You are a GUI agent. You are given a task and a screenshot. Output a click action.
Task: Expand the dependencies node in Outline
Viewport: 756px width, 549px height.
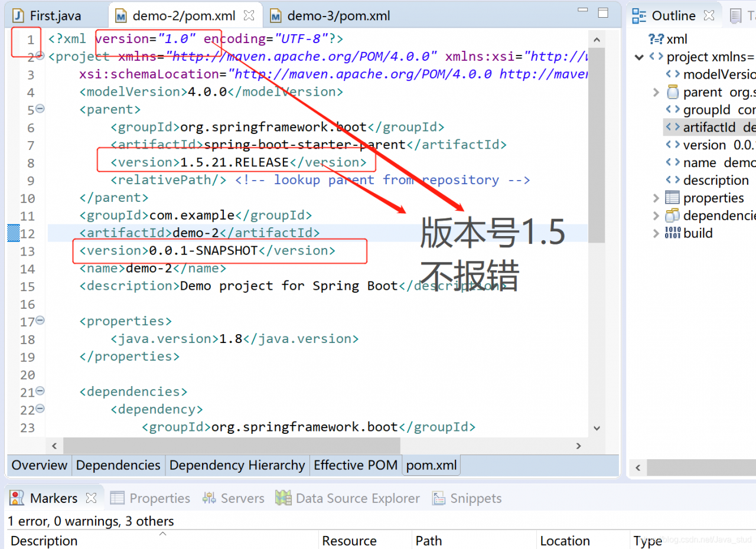(x=656, y=215)
